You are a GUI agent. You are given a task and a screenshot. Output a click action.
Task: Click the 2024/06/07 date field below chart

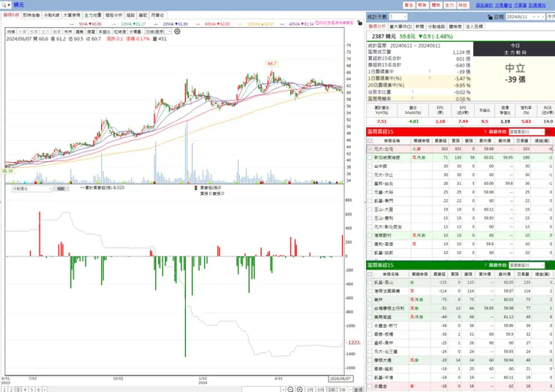(x=340, y=379)
